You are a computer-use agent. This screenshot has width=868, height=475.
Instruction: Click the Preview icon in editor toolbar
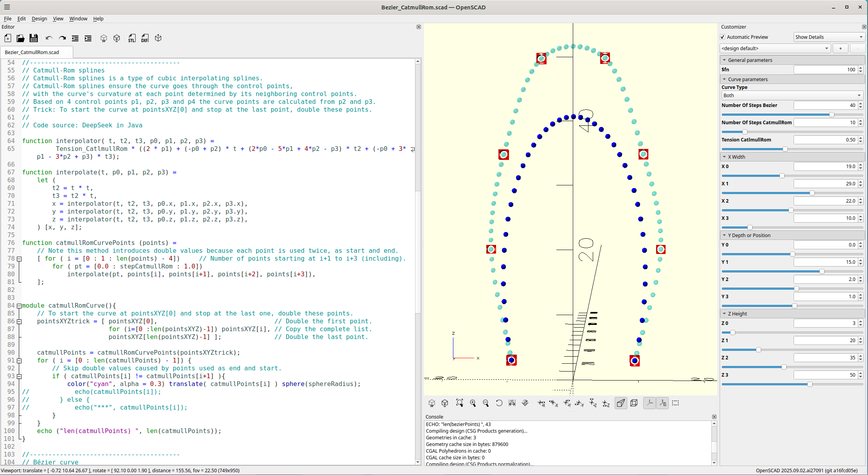click(x=104, y=38)
